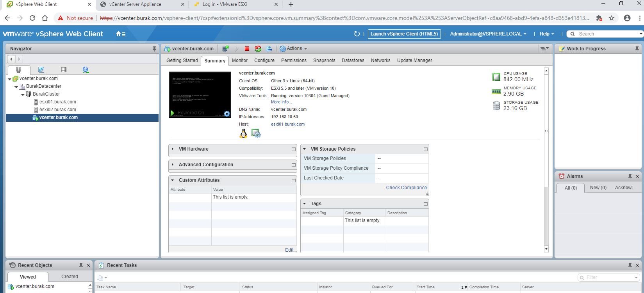Image resolution: width=644 pixels, height=293 pixels.
Task: Click the VM console thumbnail
Action: 200,95
